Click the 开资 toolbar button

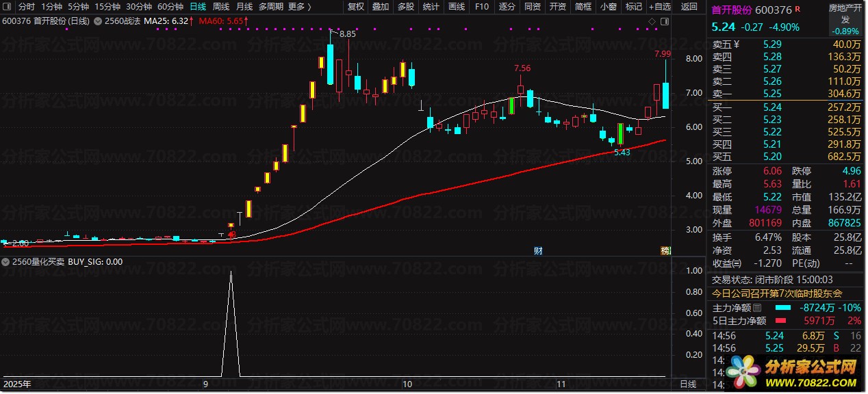click(558, 7)
